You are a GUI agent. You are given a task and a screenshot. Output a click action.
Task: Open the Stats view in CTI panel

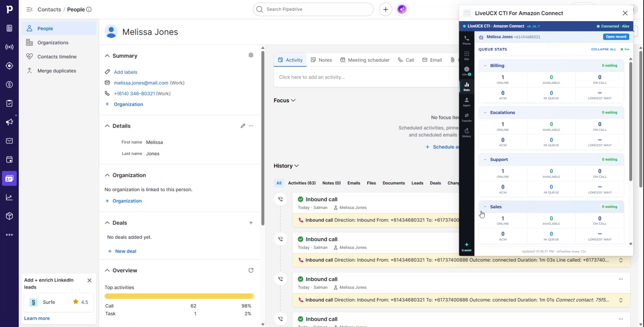click(467, 86)
